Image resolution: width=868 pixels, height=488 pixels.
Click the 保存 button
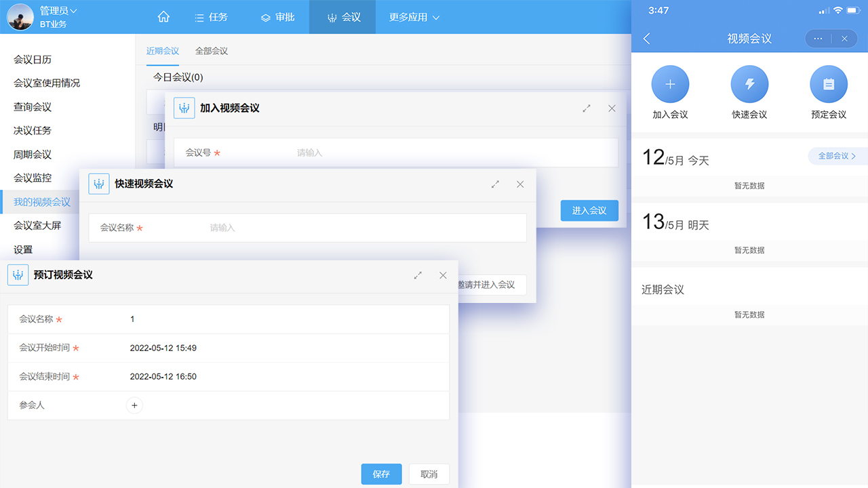(382, 474)
